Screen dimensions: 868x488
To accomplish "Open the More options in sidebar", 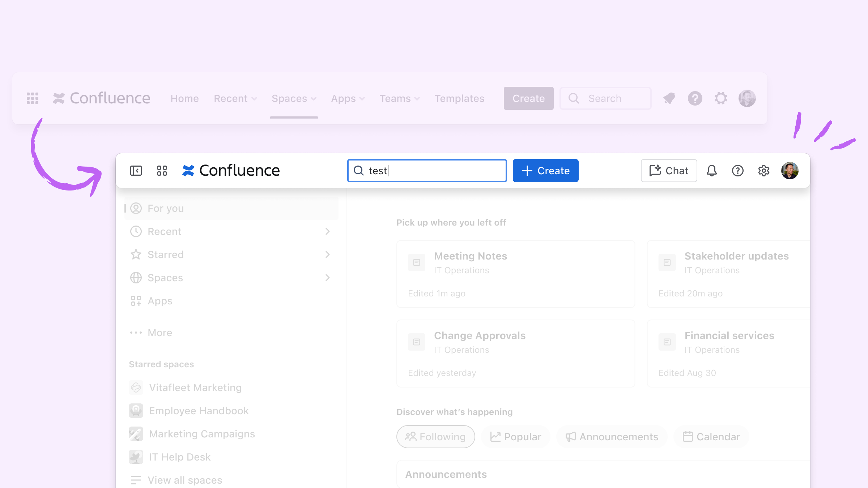I will [x=160, y=333].
